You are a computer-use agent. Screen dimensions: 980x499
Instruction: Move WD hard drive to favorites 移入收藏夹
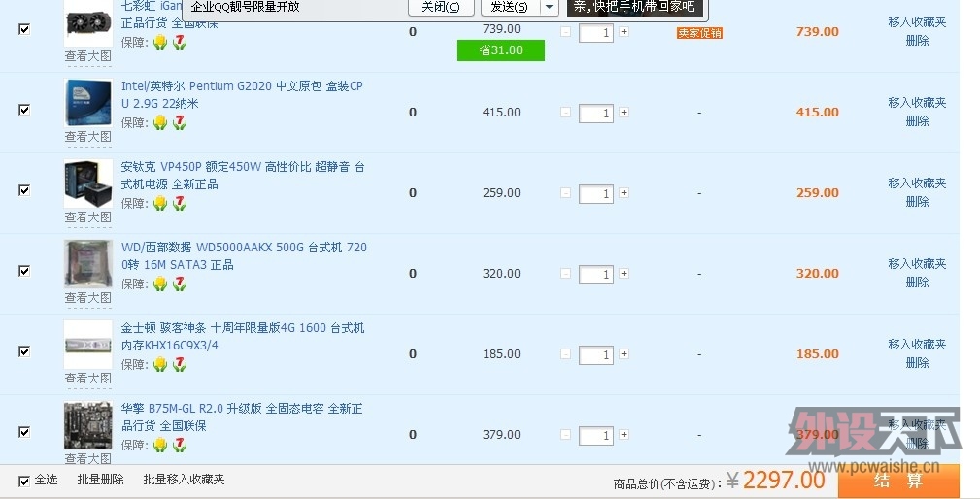(917, 264)
